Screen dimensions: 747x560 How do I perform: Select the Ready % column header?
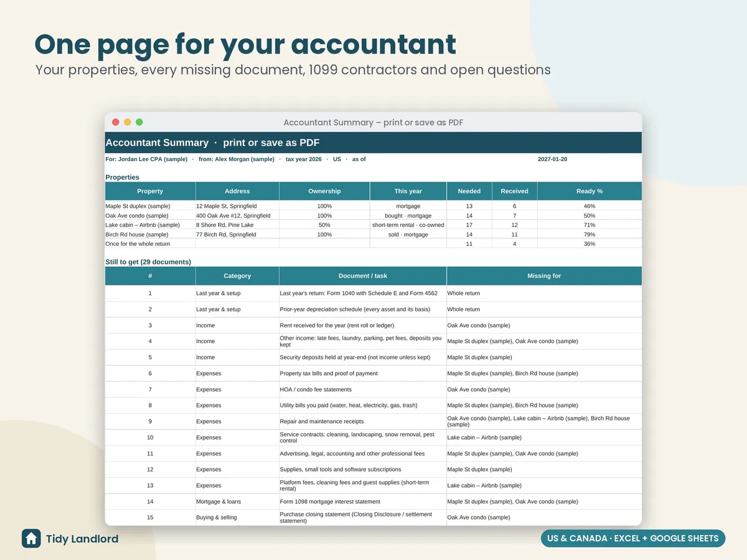[590, 191]
